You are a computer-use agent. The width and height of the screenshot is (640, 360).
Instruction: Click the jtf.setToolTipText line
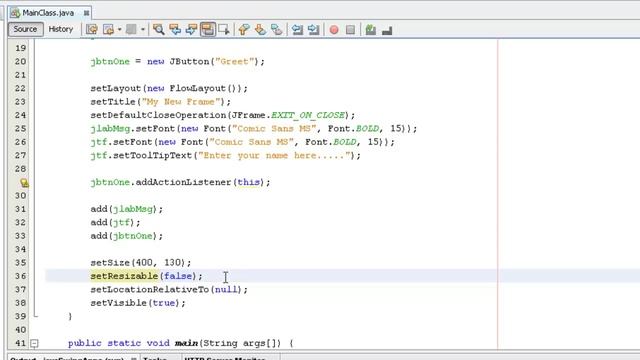[225, 156]
